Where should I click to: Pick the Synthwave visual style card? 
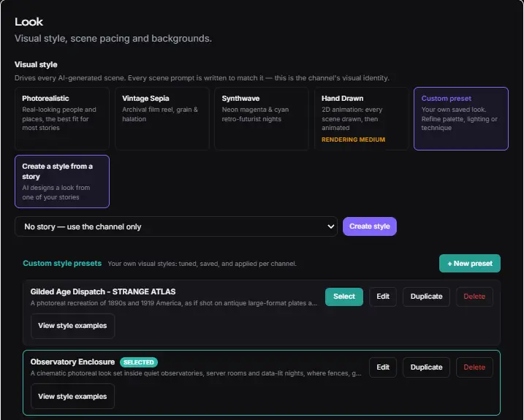(262, 118)
